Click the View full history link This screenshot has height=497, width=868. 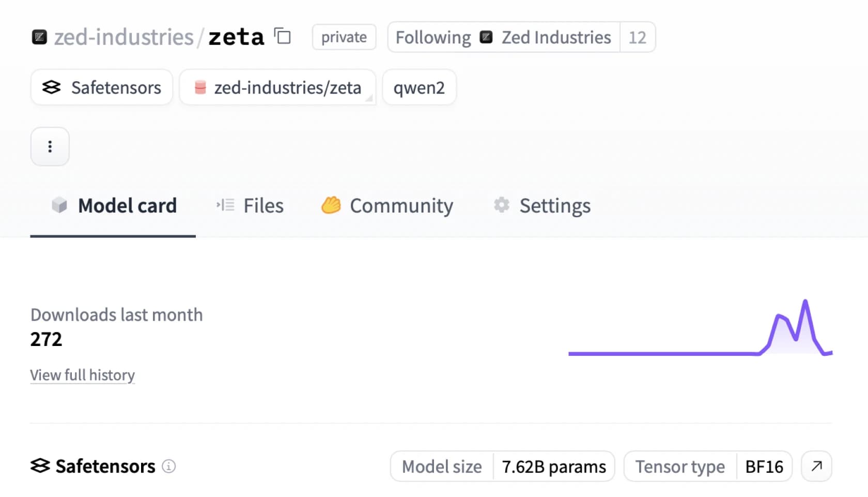(83, 375)
